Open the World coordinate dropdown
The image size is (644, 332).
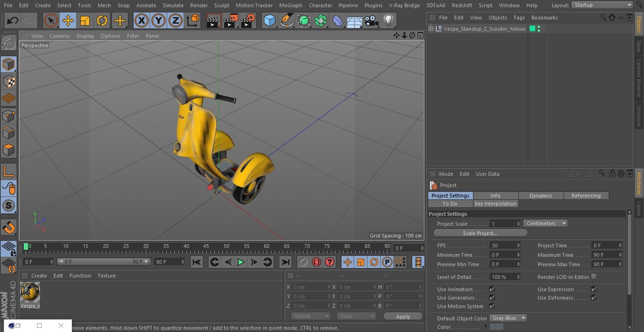[311, 316]
